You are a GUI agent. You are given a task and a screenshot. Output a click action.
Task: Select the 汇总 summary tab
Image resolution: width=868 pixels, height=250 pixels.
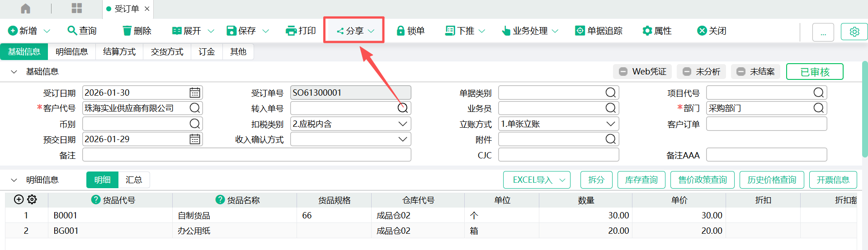coord(134,180)
